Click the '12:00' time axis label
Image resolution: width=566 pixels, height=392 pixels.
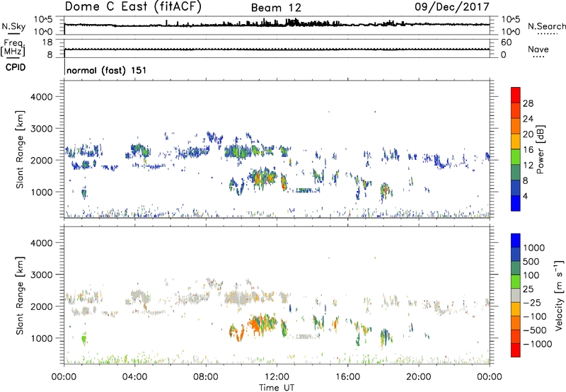point(277,377)
